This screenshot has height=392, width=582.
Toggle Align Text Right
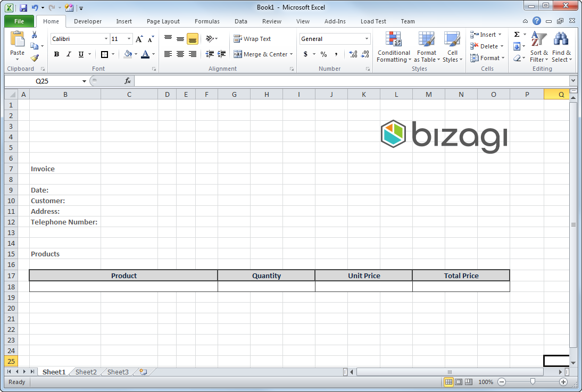(x=192, y=54)
